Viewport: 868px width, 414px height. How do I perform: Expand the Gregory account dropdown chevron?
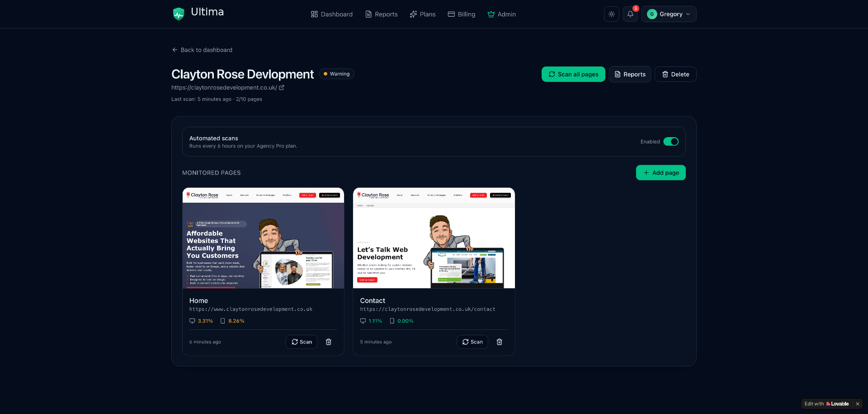pos(688,14)
